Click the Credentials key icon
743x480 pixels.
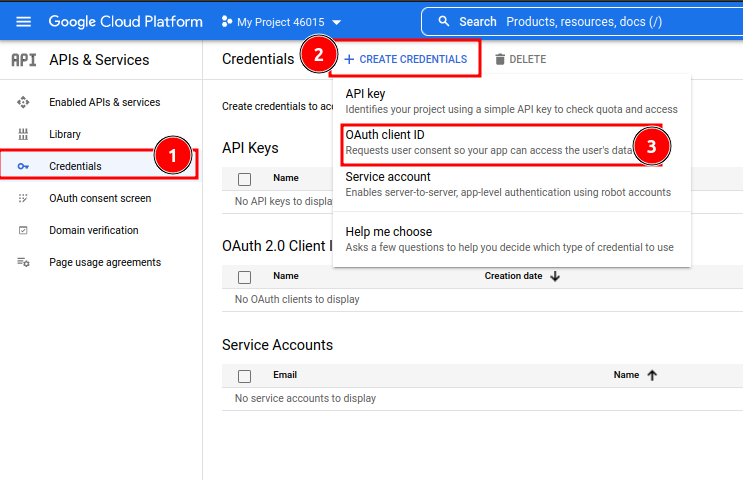tap(23, 166)
